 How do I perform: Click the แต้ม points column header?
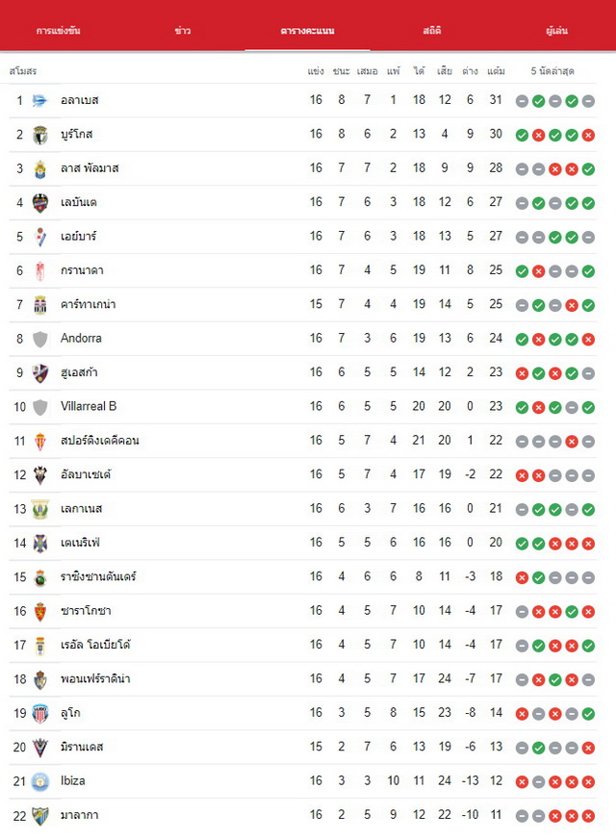pyautogui.click(x=496, y=70)
